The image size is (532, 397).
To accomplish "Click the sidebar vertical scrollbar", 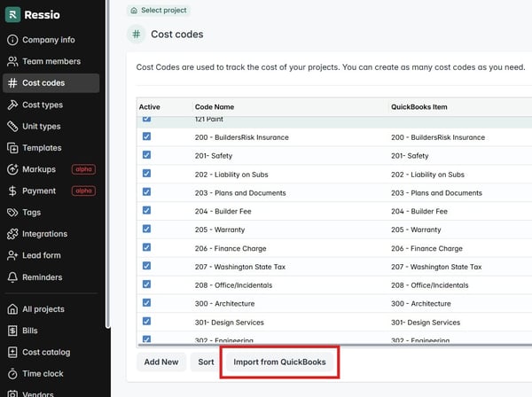I will click(x=108, y=164).
